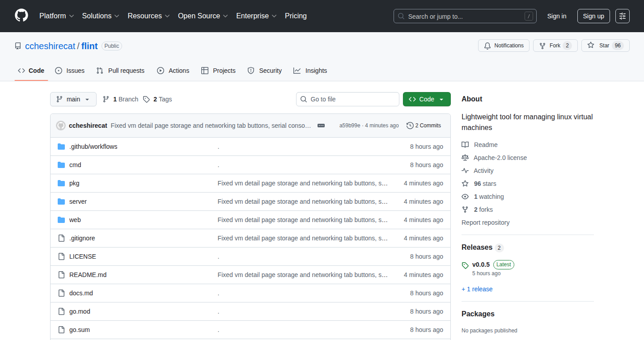
Task: Switch to Pull requests tab
Action: (x=120, y=71)
